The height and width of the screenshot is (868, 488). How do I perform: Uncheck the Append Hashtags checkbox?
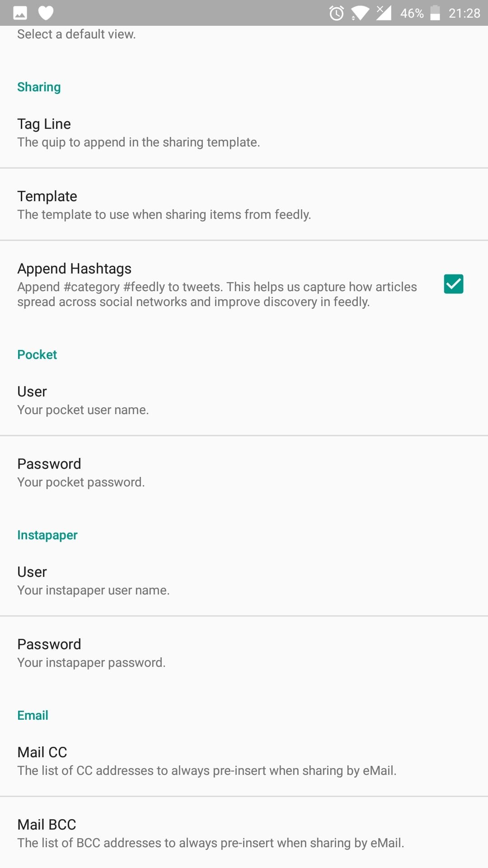coord(454,284)
